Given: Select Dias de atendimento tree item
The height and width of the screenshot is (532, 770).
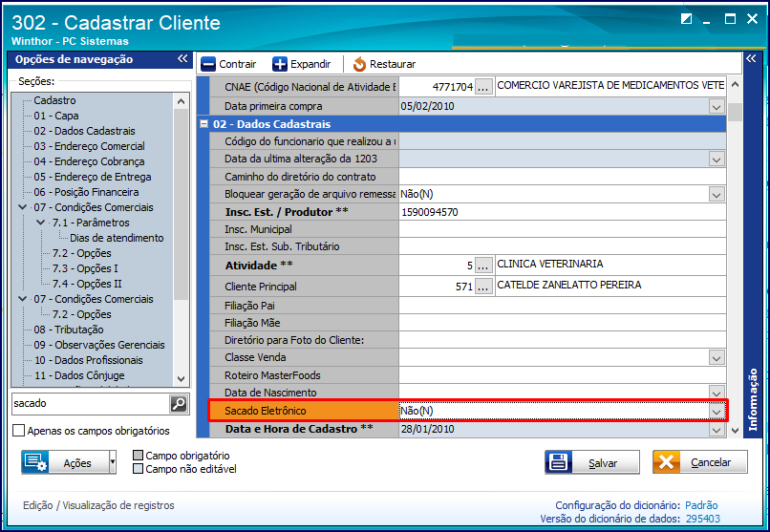Looking at the screenshot, I should 117,238.
